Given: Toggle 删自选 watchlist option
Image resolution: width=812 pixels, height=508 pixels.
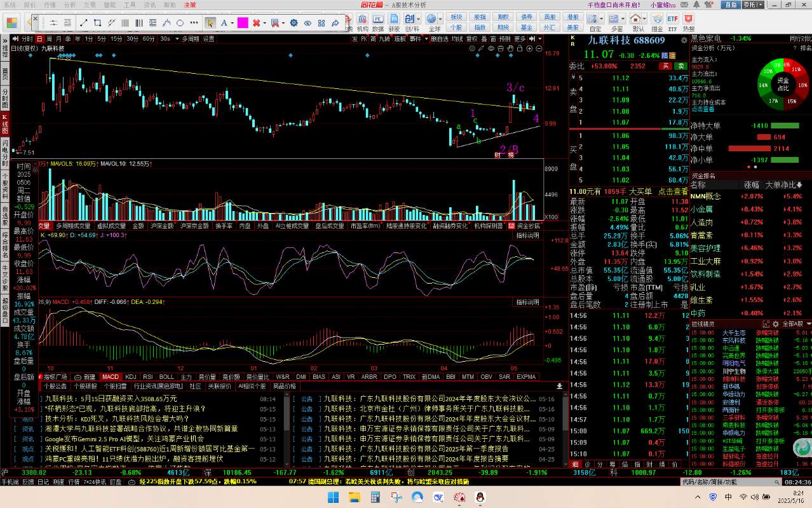Looking at the screenshot, I should pos(440,39).
